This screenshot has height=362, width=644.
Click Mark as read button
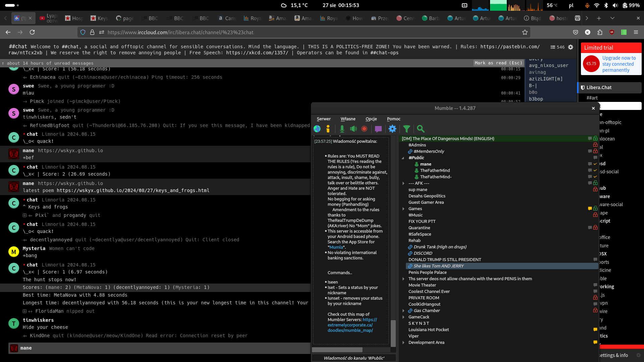(498, 63)
